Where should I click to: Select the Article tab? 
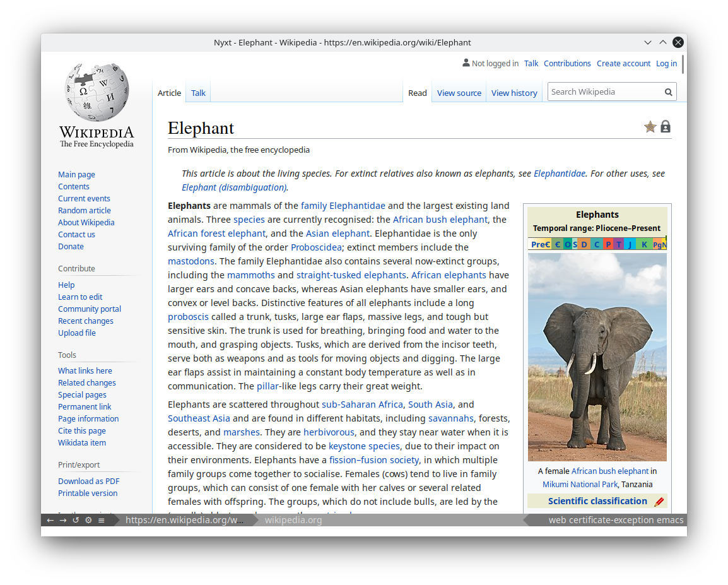pos(170,93)
